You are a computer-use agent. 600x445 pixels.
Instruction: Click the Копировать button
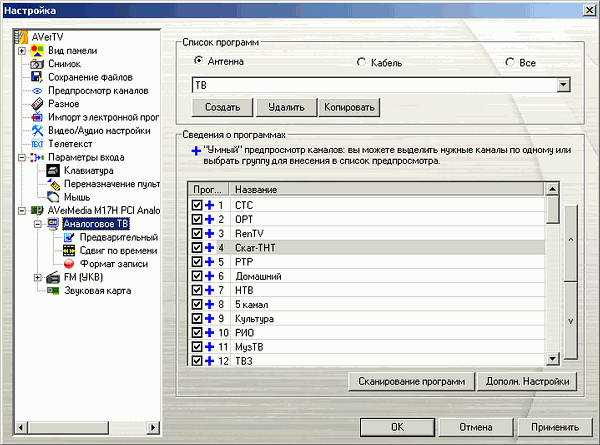[x=349, y=107]
